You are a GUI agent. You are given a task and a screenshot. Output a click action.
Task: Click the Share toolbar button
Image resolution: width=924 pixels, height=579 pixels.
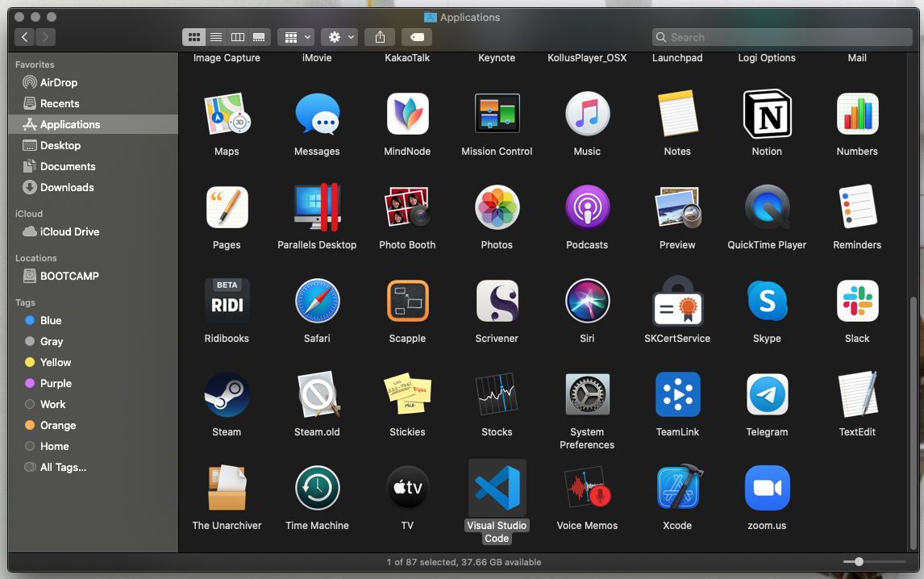[380, 37]
